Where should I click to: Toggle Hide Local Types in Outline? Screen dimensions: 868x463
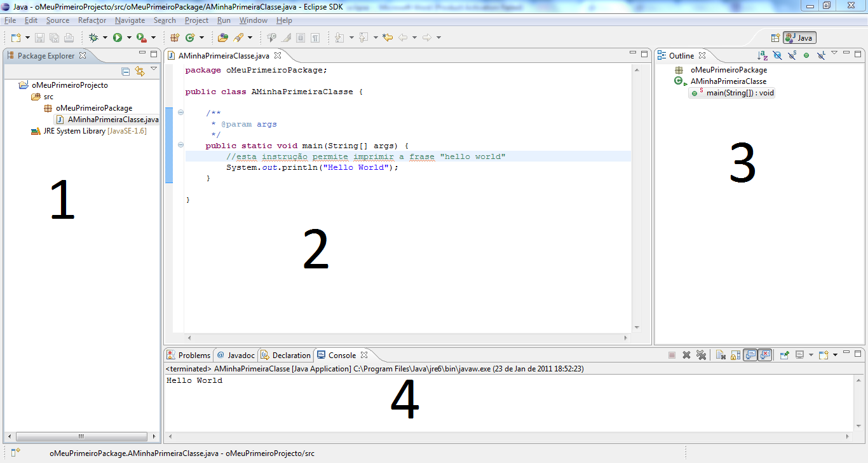(821, 55)
